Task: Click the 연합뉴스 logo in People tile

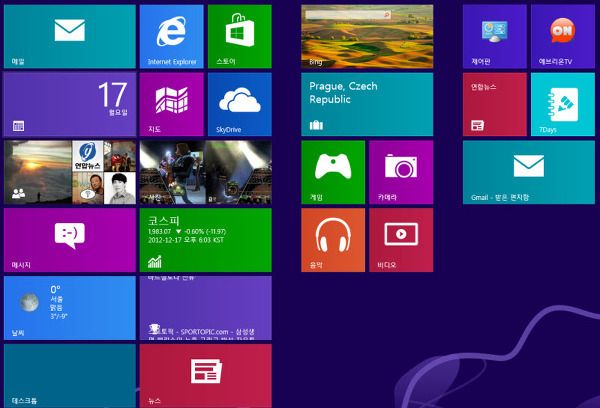Action: click(88, 156)
